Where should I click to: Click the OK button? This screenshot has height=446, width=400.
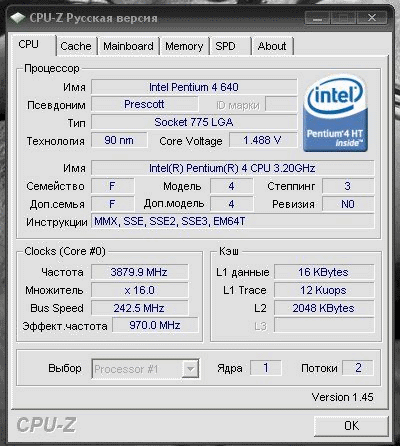click(351, 426)
